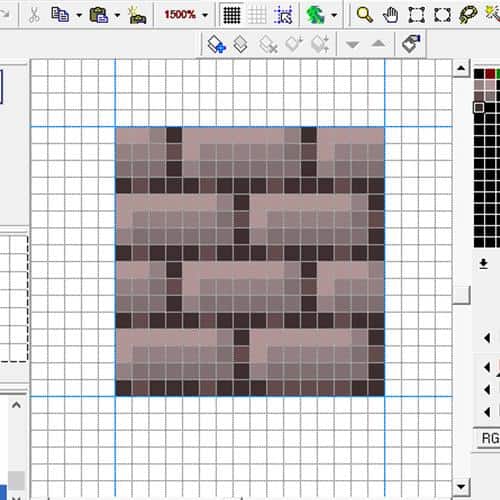Toggle the dotted cell grid option
Viewport: 500px width, 500px height.
283,15
